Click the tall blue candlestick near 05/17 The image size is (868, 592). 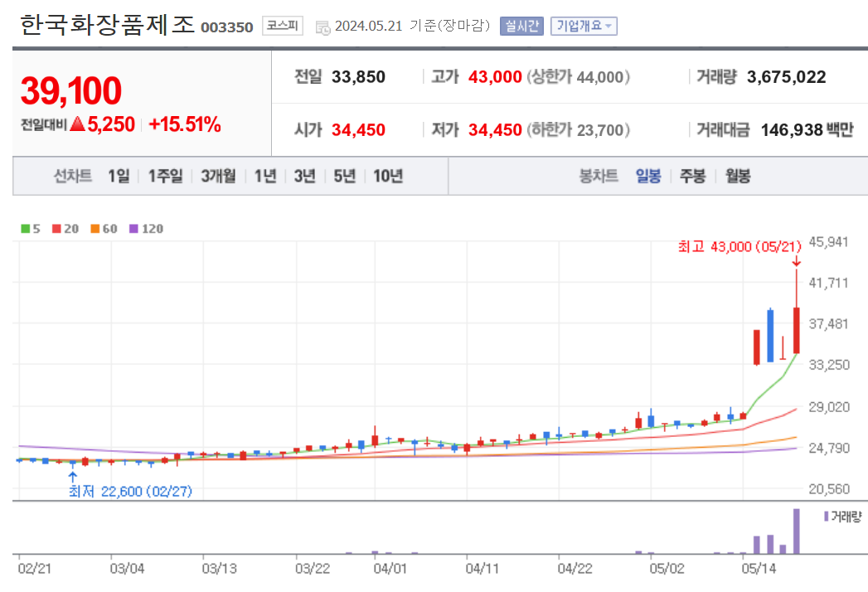770,336
